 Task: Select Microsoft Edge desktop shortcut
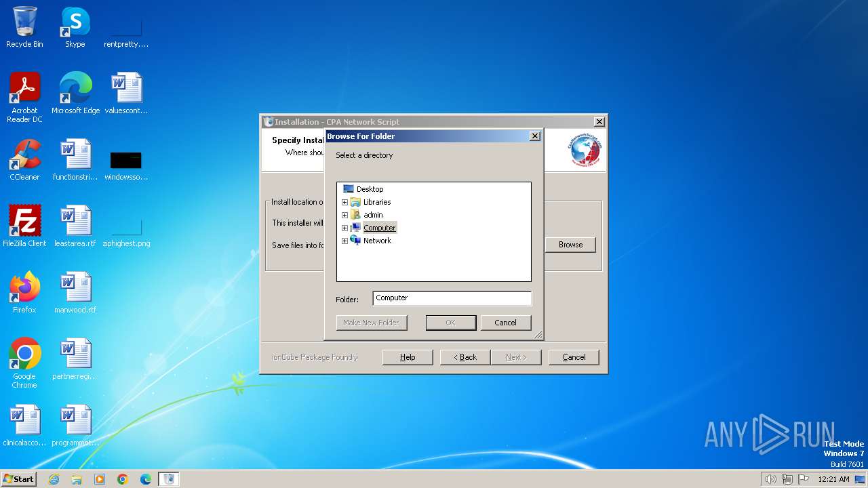click(x=75, y=94)
